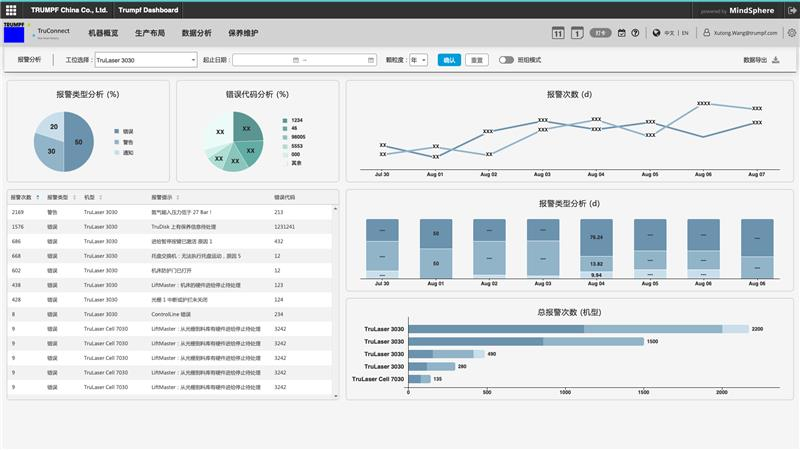Screen dimensions: 800x450
Task: Open the help question mark icon
Action: [x=635, y=33]
